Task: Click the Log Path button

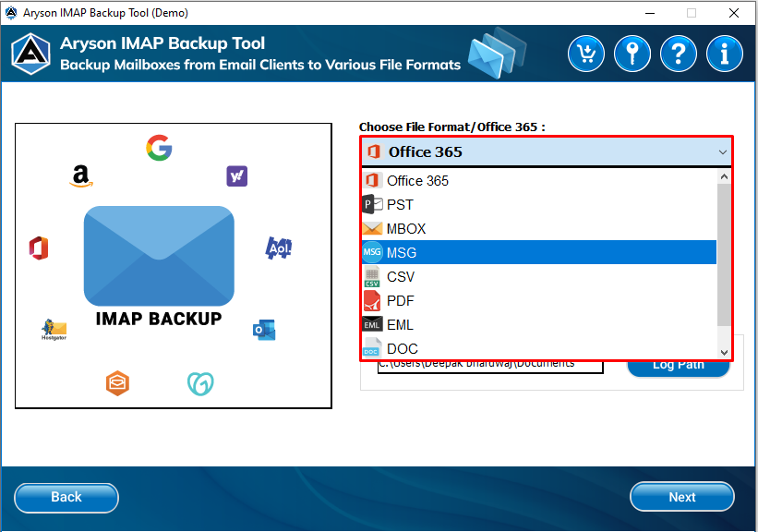Action: (679, 368)
